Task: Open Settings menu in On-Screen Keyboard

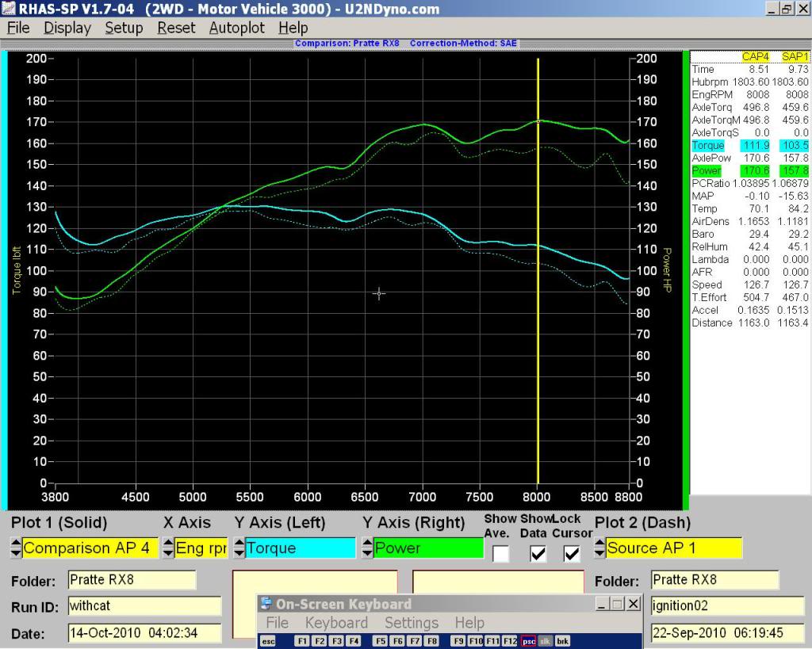Action: [x=412, y=622]
